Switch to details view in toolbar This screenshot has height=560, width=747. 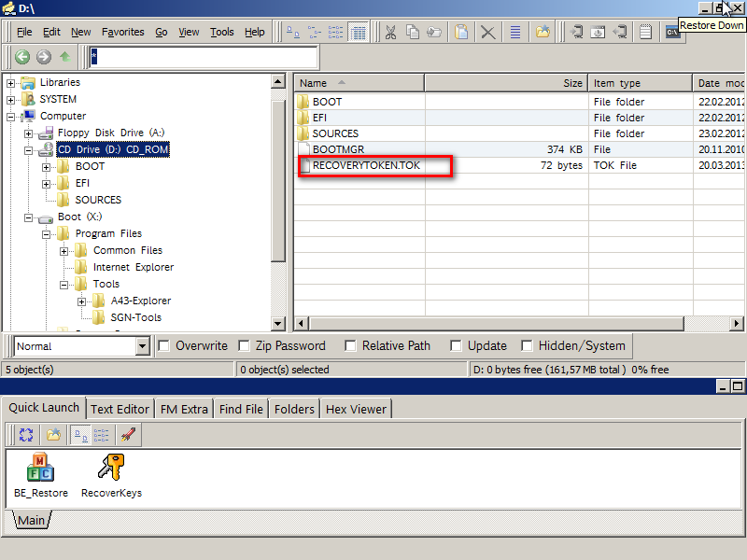(x=358, y=32)
